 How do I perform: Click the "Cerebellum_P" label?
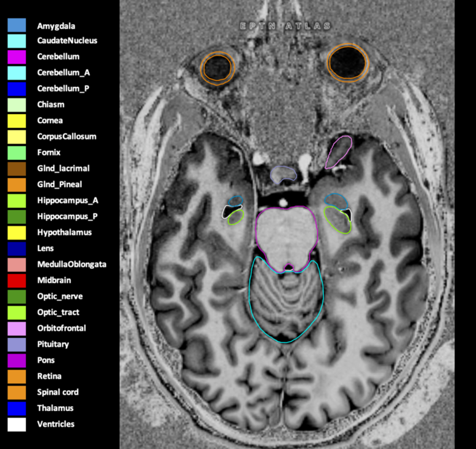pos(63,89)
